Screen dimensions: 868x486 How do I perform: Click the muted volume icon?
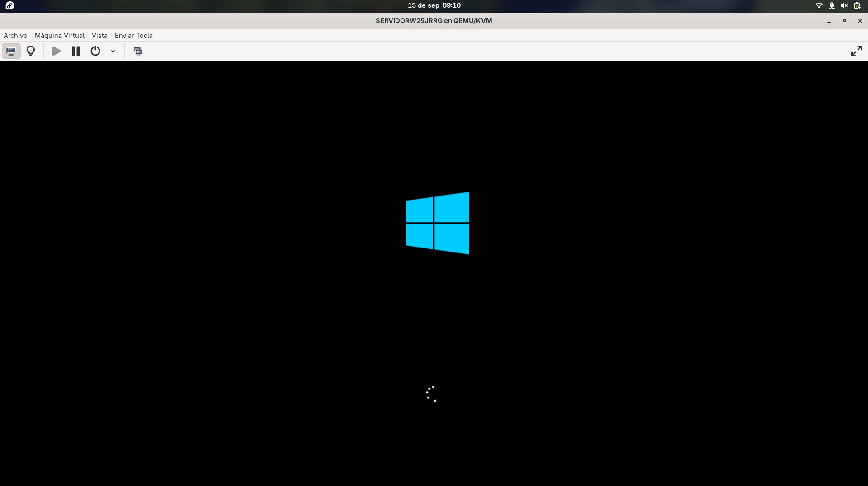click(844, 5)
